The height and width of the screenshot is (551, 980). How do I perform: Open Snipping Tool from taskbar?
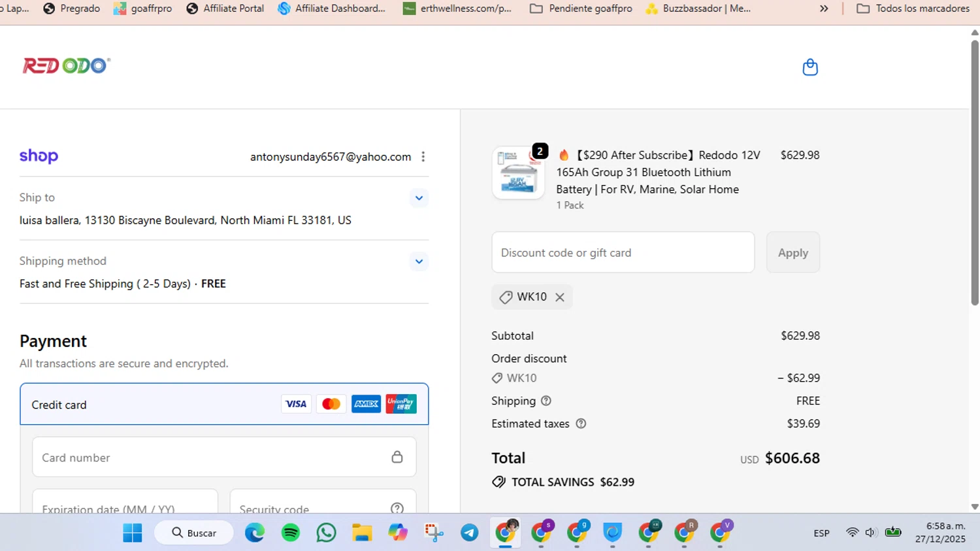(x=434, y=533)
